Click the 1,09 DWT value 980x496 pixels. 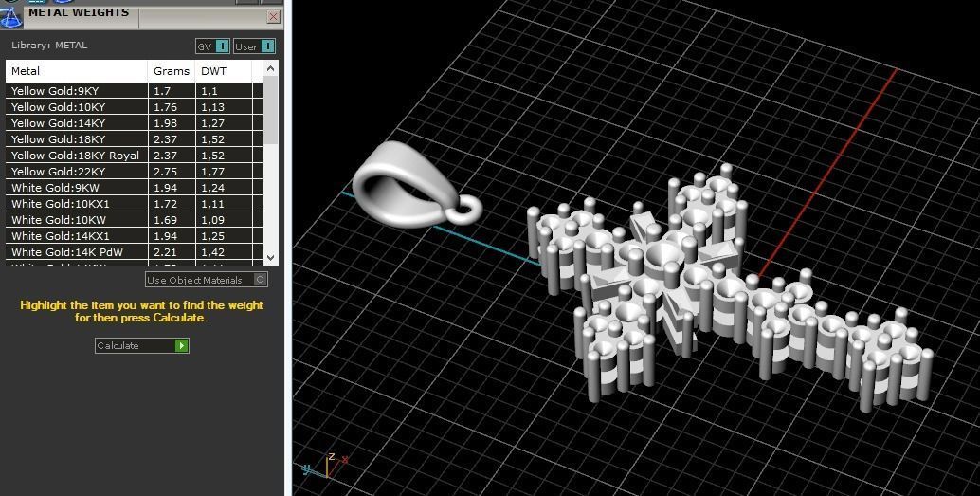click(x=212, y=221)
